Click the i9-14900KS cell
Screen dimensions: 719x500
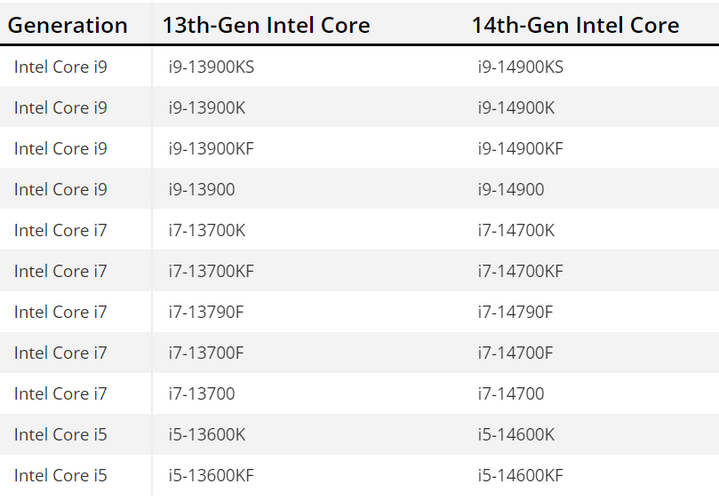(x=521, y=67)
